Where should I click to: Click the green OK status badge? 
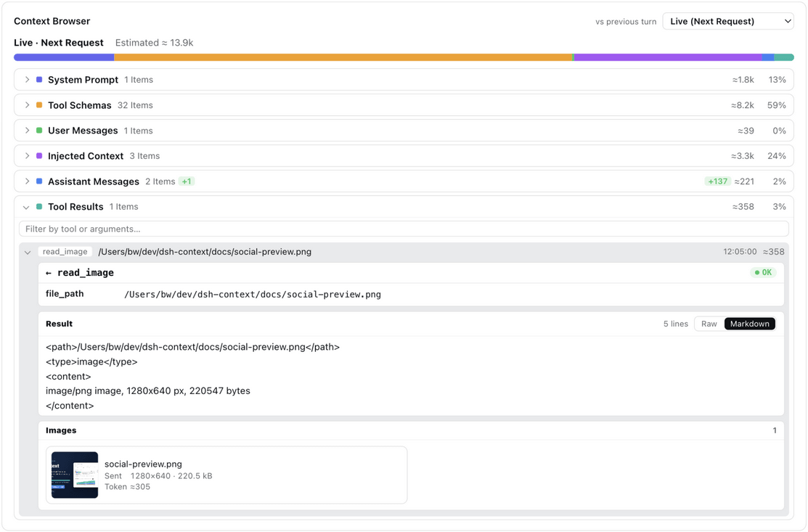pos(763,272)
